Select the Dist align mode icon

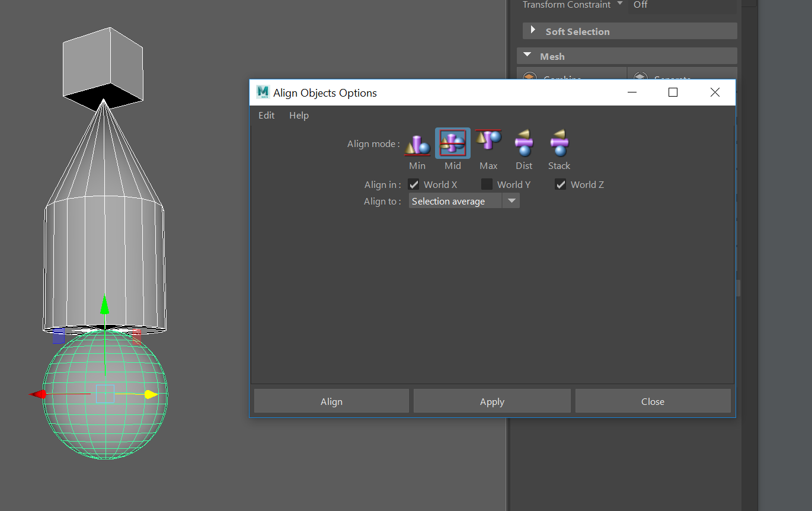[x=524, y=143]
